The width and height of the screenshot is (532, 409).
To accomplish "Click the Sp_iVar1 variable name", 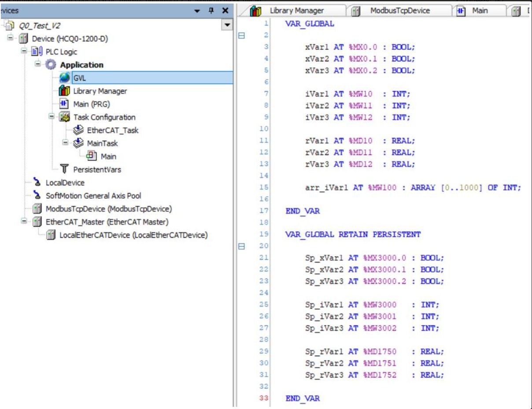I will coord(325,305).
